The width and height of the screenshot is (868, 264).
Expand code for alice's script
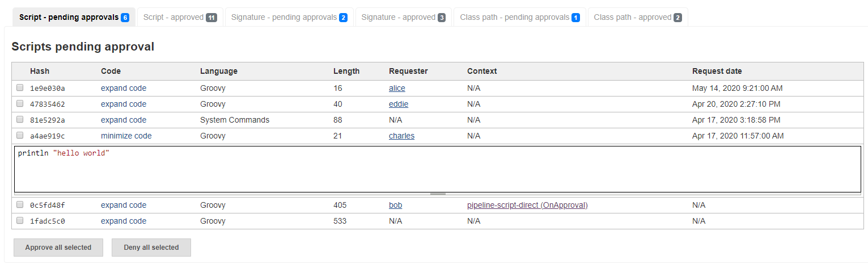tap(124, 88)
